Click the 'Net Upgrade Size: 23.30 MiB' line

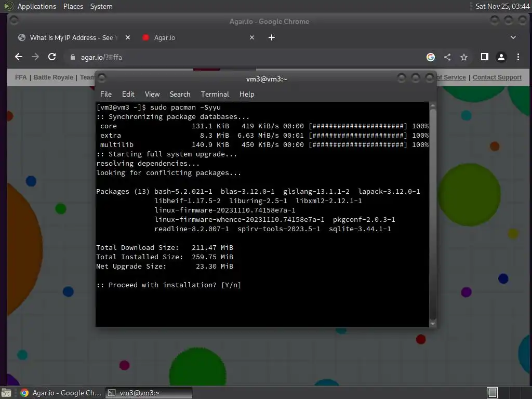click(x=165, y=267)
